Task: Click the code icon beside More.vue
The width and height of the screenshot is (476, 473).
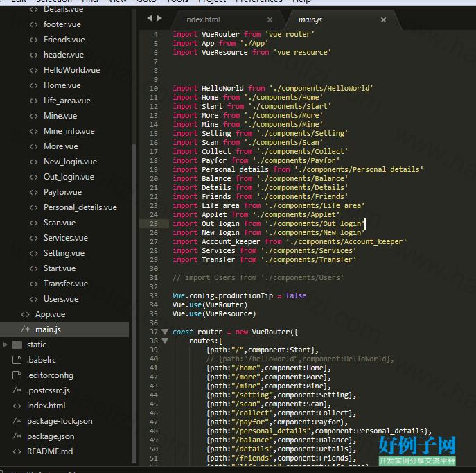Action: click(34, 146)
